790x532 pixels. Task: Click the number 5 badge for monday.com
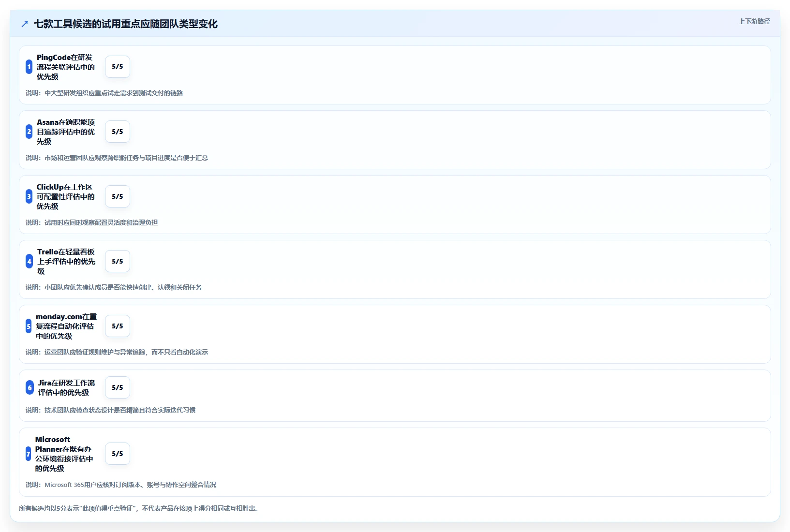coord(29,326)
